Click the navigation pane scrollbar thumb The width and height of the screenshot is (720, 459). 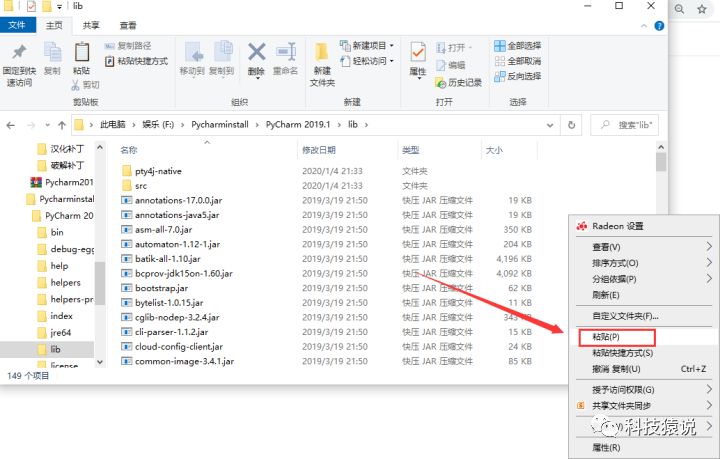(100, 283)
